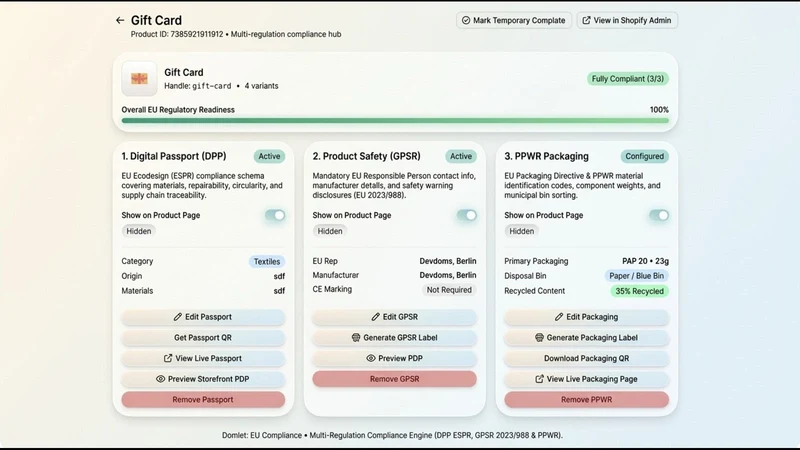The width and height of the screenshot is (800, 450).
Task: Toggle Show on Product Page for Digital Passport
Action: point(275,215)
